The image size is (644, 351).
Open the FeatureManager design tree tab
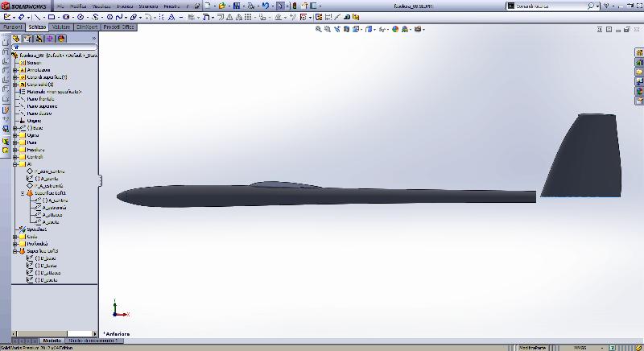point(16,38)
